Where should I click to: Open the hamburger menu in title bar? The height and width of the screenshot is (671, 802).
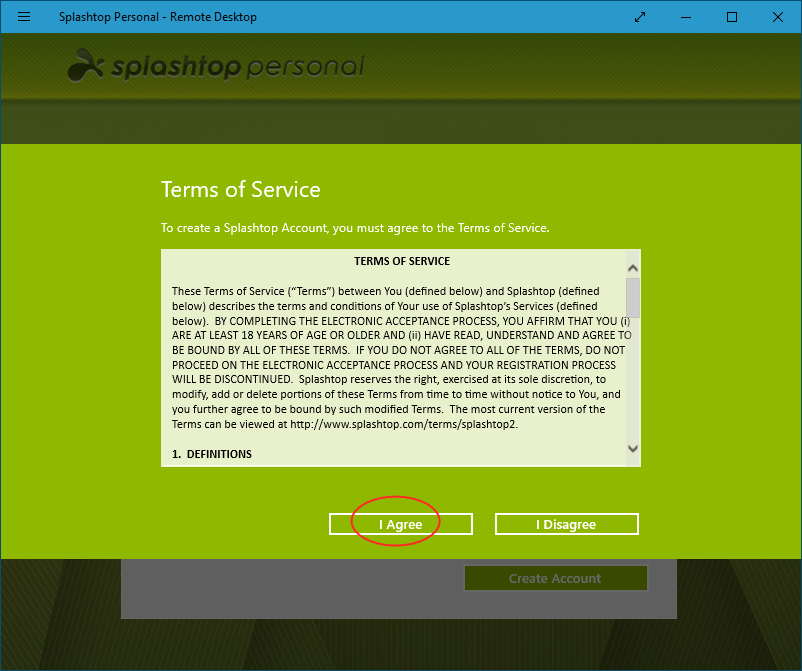pos(24,17)
